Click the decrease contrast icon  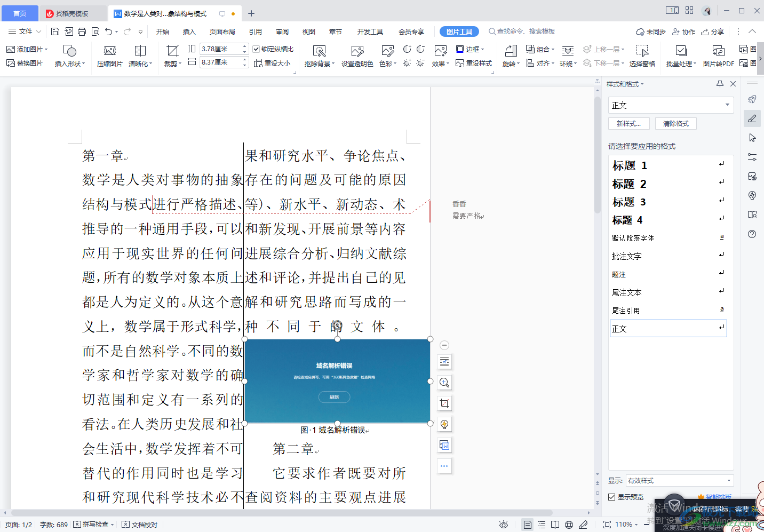(x=420, y=49)
